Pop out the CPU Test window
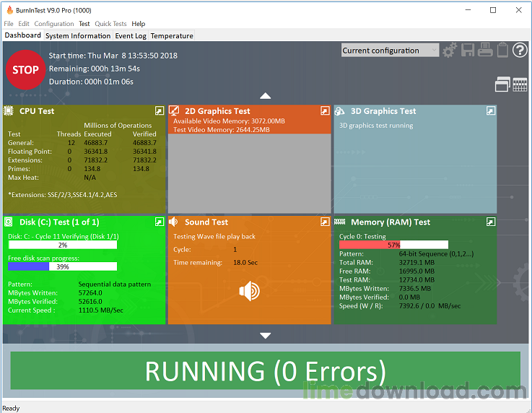The width and height of the screenshot is (532, 413). pos(160,110)
